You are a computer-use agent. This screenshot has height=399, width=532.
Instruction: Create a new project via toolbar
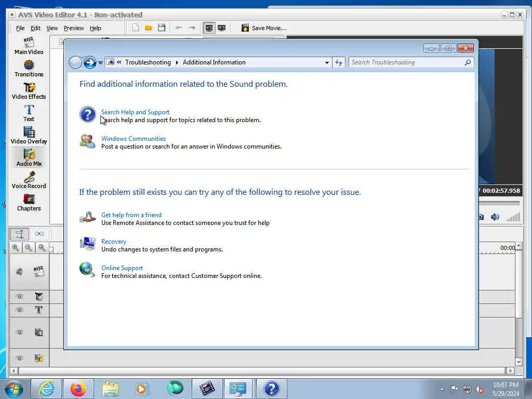point(136,28)
